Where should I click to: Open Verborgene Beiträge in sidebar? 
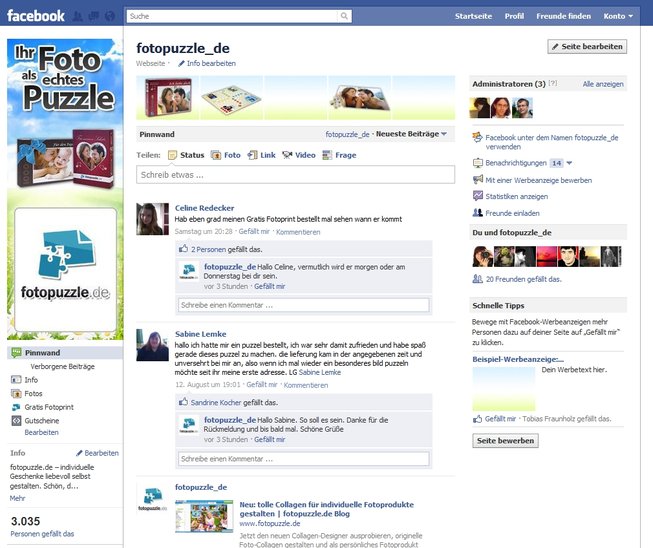coord(62,366)
